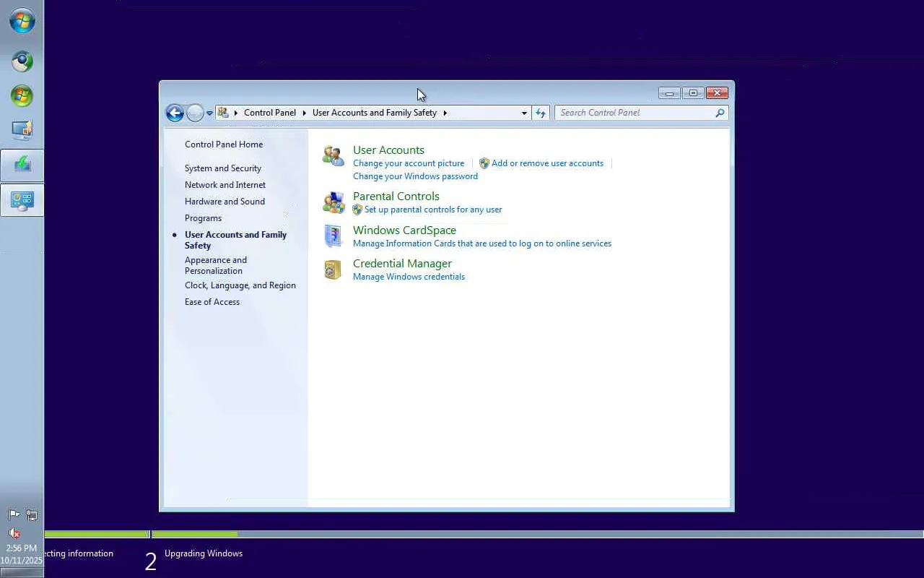Open Clock, Language, and Region
Screen dimensions: 924x578
[x=240, y=285]
